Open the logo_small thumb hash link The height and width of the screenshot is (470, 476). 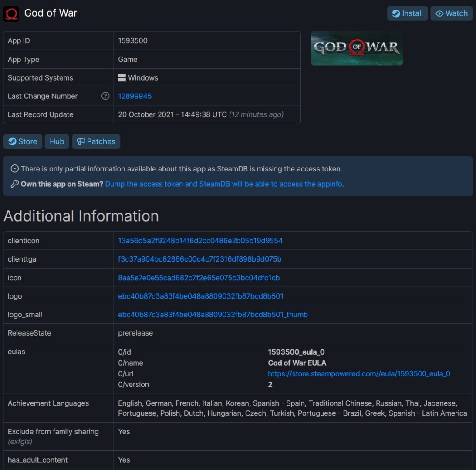tap(213, 315)
